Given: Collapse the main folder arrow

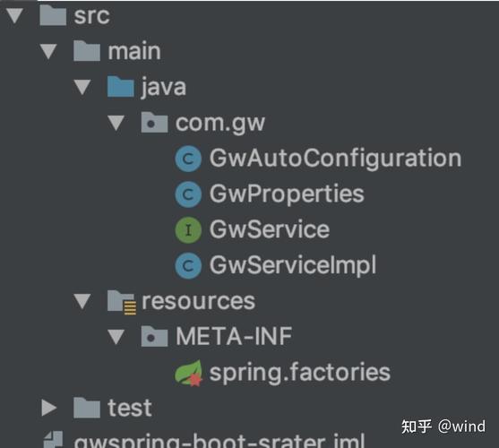Looking at the screenshot, I should (x=48, y=52).
